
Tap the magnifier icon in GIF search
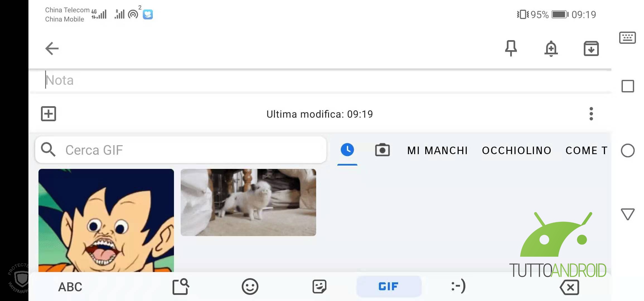[x=48, y=149]
